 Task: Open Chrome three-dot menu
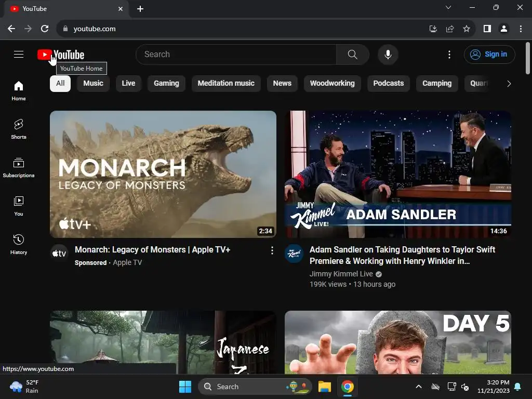pyautogui.click(x=521, y=29)
